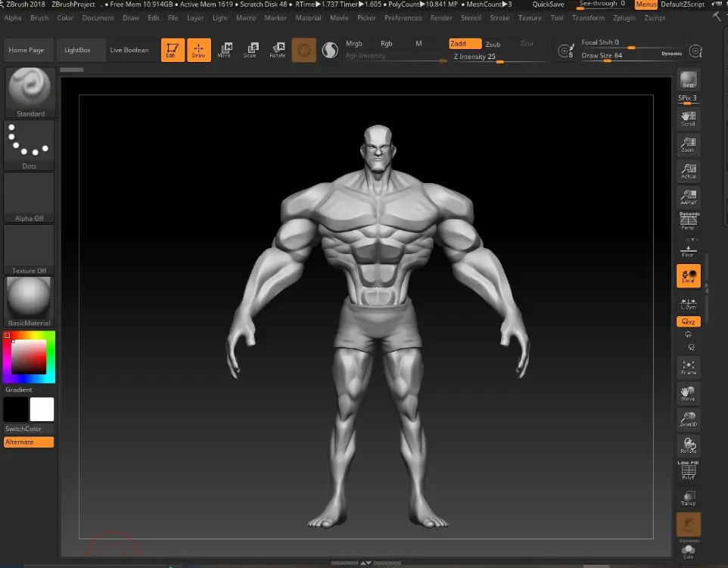
Task: Toggle Zsub sculpting mode
Action: click(493, 44)
